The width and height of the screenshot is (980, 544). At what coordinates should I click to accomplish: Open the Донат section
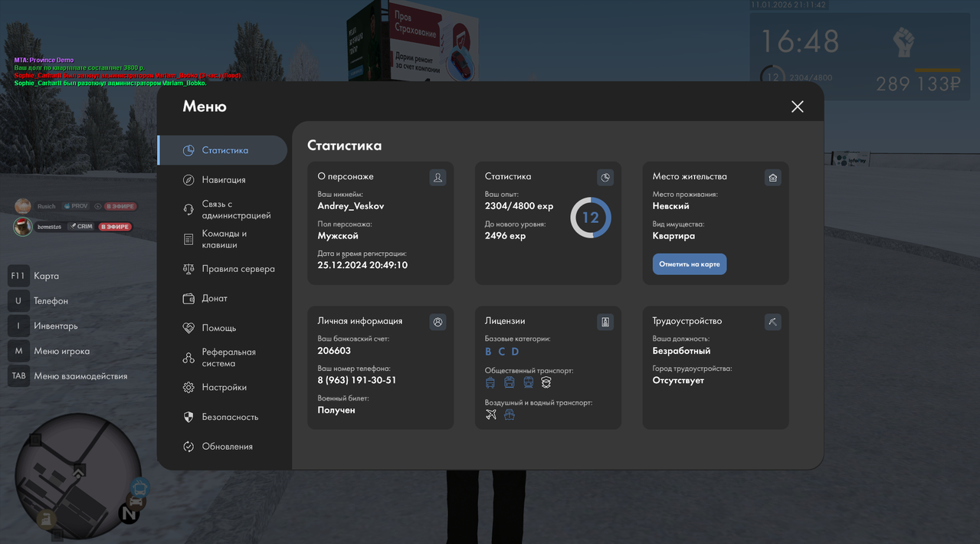[222, 298]
